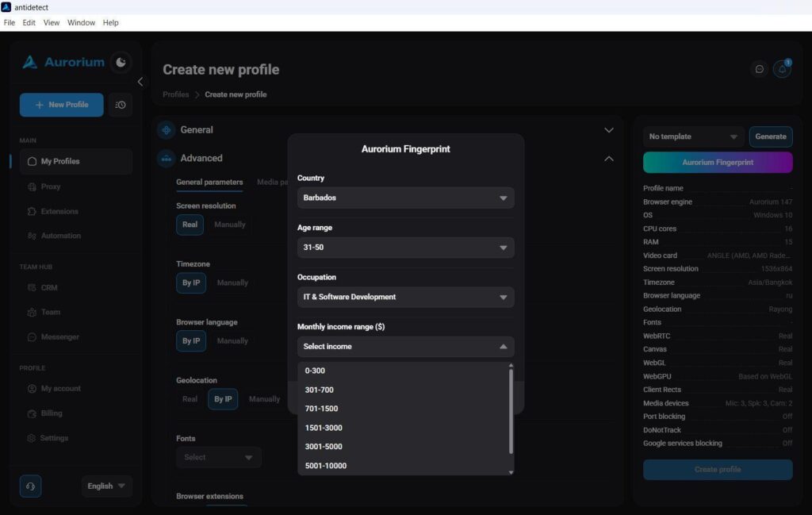This screenshot has height=515, width=812.
Task: Select income option 1501-3000
Action: (x=403, y=428)
